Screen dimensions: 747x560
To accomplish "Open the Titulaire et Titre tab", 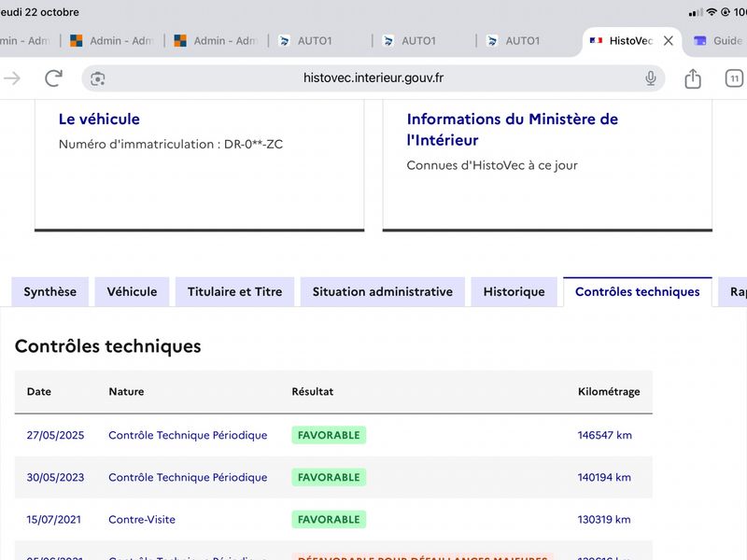I will (235, 292).
